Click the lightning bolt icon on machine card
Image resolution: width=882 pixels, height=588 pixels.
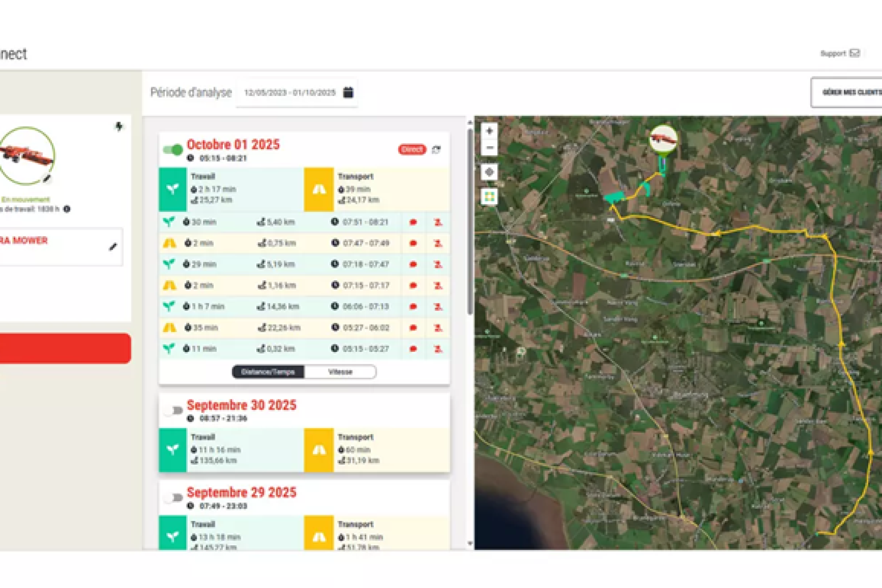pos(119,126)
